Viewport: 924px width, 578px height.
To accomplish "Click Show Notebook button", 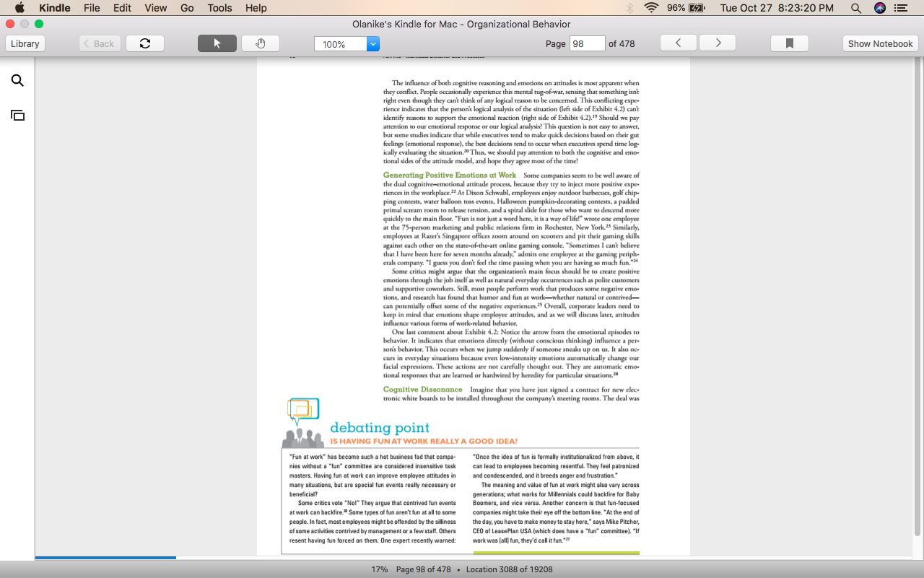I will click(x=880, y=43).
